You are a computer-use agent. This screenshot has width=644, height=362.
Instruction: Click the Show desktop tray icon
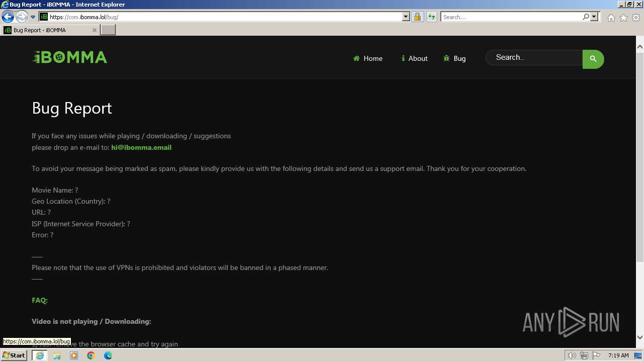[x=638, y=355]
